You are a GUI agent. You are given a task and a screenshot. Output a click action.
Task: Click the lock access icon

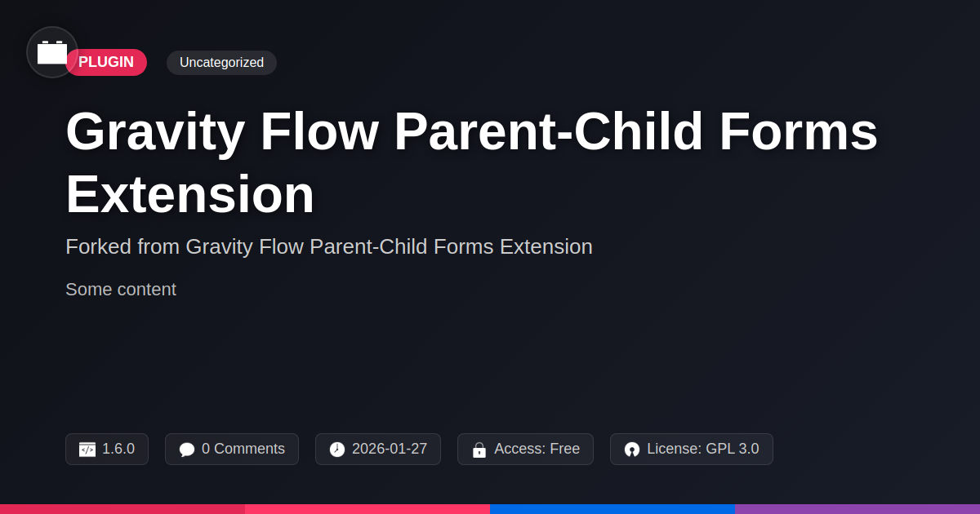point(479,450)
